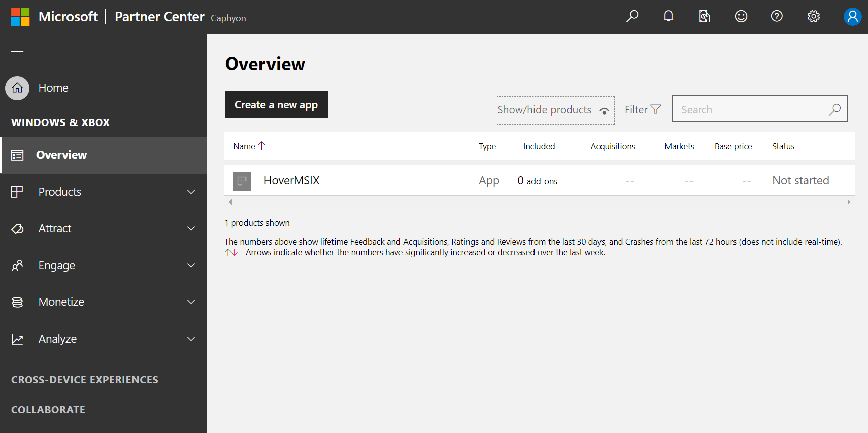Viewport: 868px width, 433px height.
Task: Click table scroll left arrow
Action: coord(230,202)
